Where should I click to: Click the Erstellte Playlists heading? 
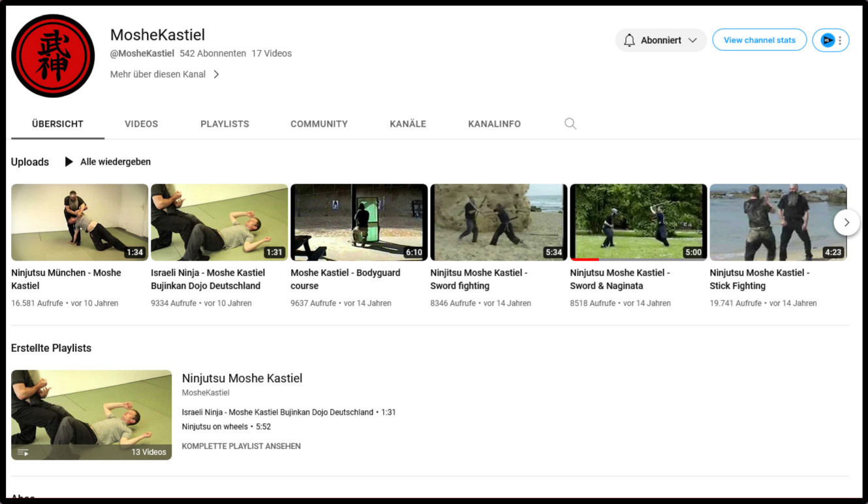pyautogui.click(x=51, y=349)
